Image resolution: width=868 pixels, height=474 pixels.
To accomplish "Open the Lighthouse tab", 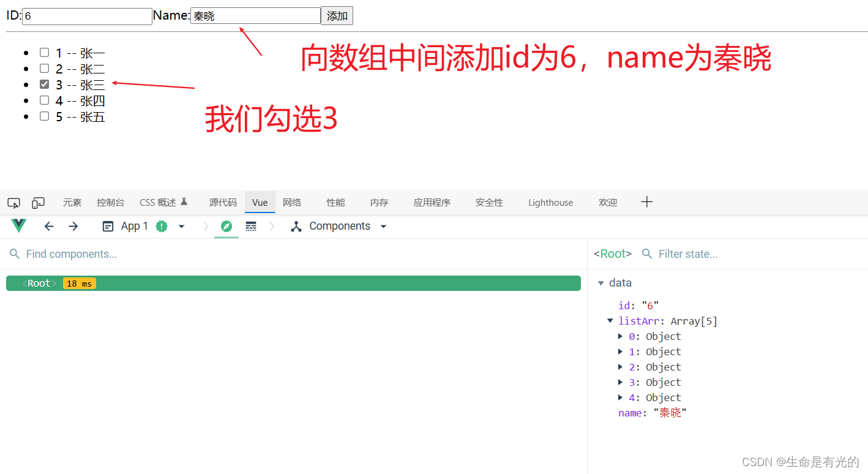I will tap(551, 203).
